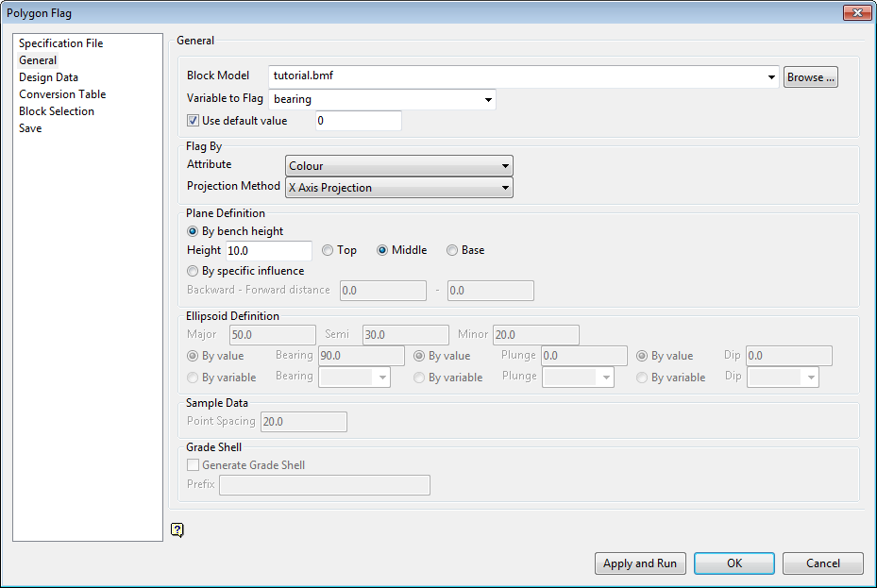This screenshot has width=877, height=588.
Task: Select the "By specific influence" option
Action: coord(192,271)
